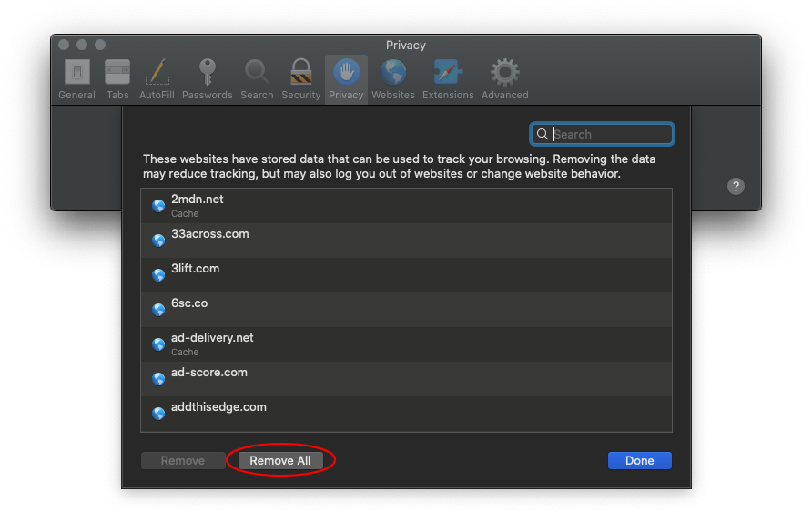Select the 2mdn.net entry
812x513 pixels.
tap(407, 206)
